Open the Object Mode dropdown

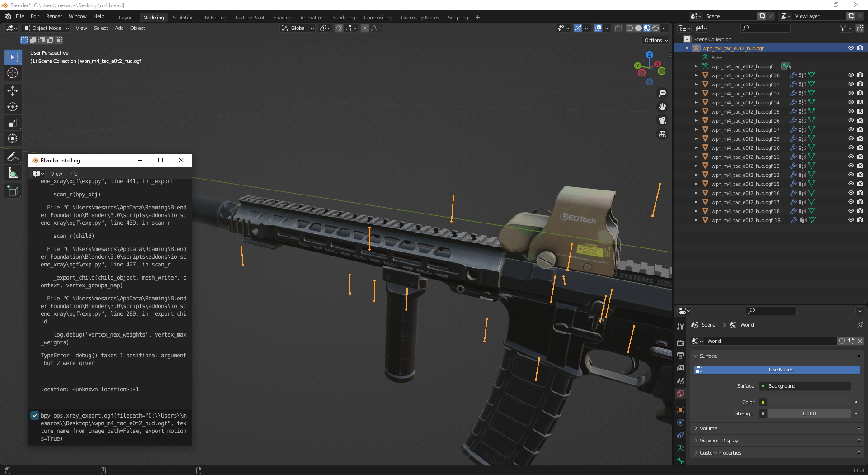(45, 28)
